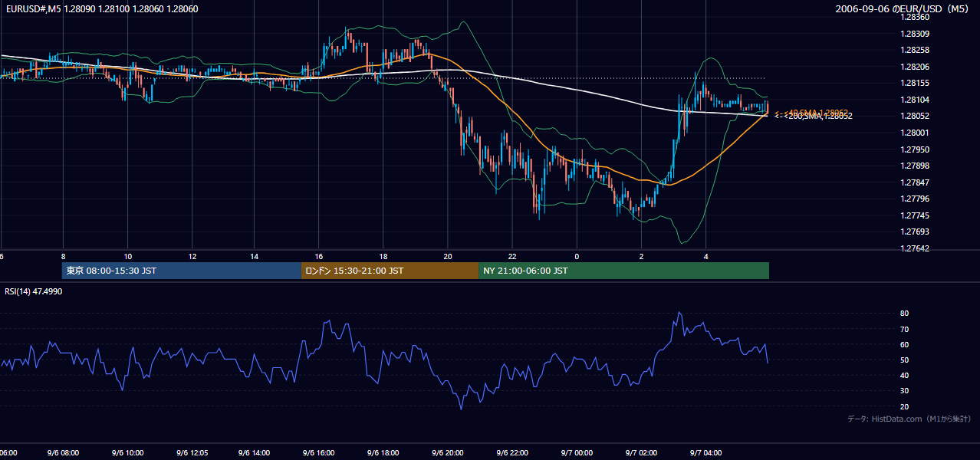Viewport: 980px width, 460px height.
Task: Open the HistData.com data source credit
Action: [x=909, y=419]
